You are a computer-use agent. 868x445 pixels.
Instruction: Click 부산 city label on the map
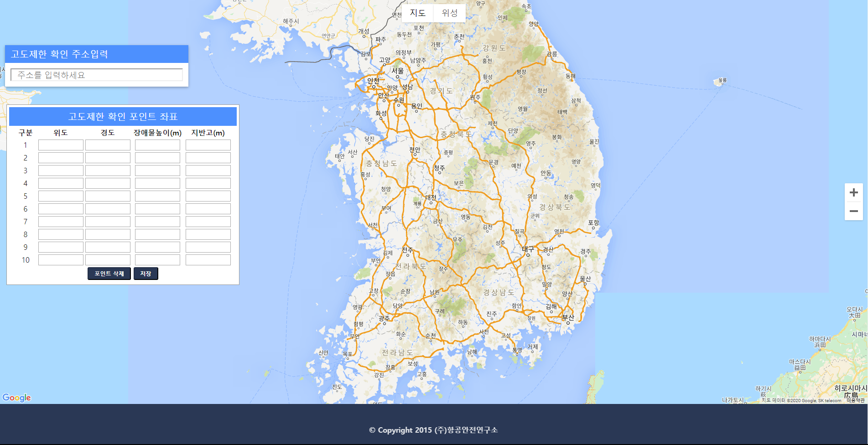[568, 317]
